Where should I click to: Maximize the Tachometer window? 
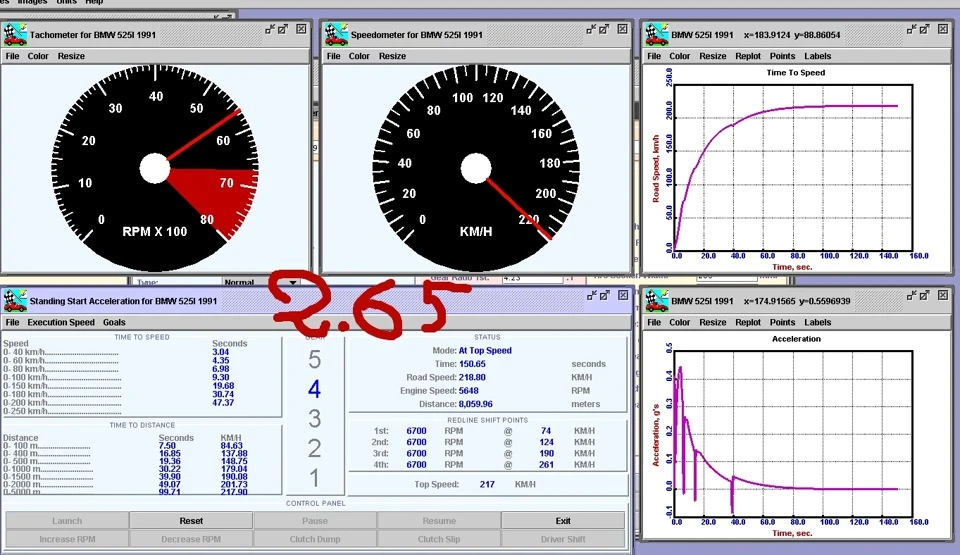point(283,29)
